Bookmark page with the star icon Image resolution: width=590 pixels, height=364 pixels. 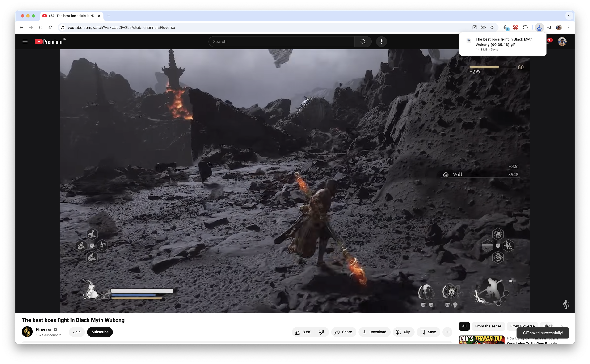(492, 27)
